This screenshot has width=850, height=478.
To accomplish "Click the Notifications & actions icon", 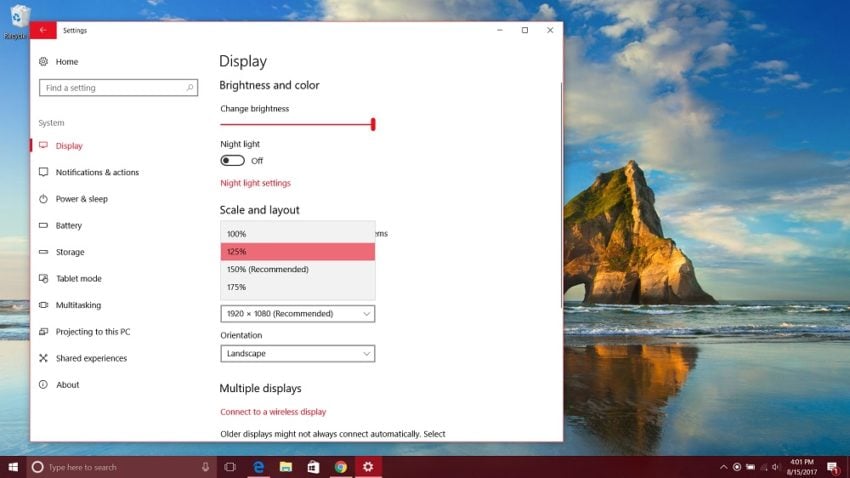I will (x=43, y=172).
